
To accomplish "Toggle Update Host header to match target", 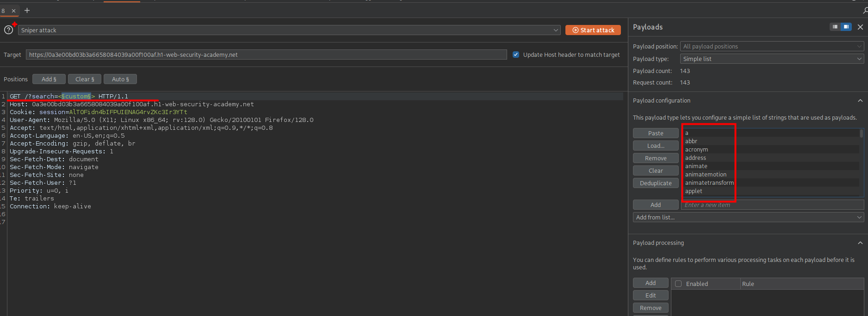I will tap(516, 55).
